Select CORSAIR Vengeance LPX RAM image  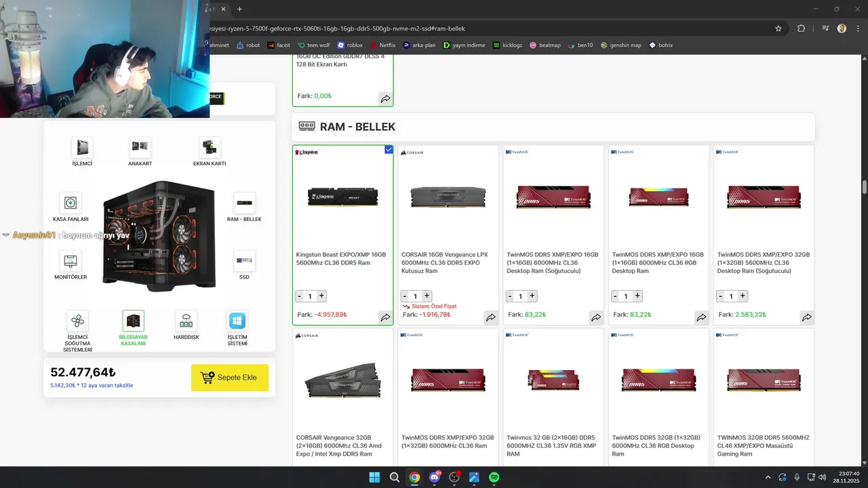448,197
